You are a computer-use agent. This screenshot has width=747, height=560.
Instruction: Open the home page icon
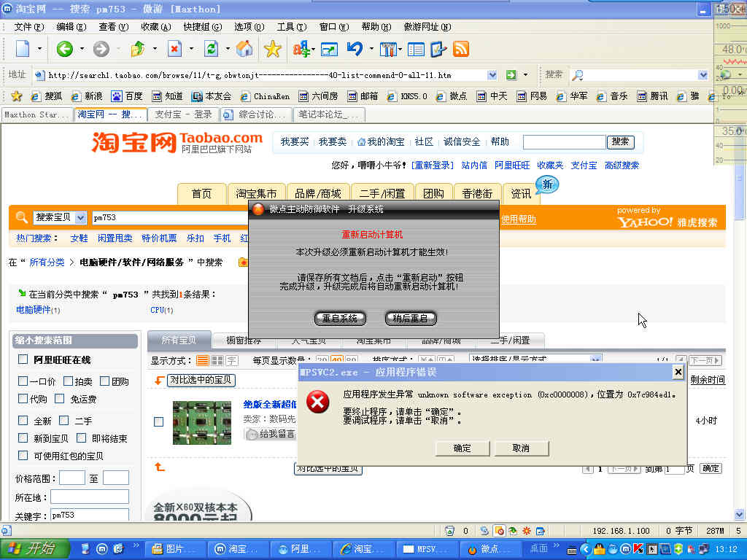(x=245, y=49)
